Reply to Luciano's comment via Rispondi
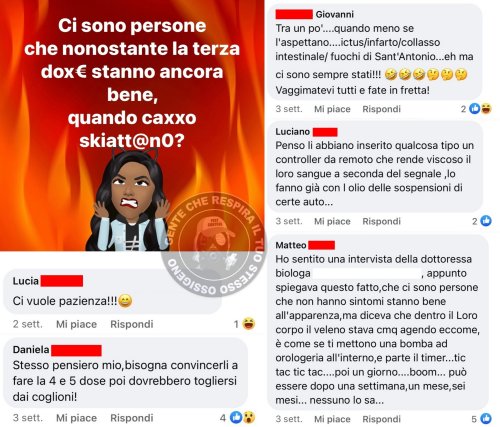The image size is (500, 427). [381, 221]
